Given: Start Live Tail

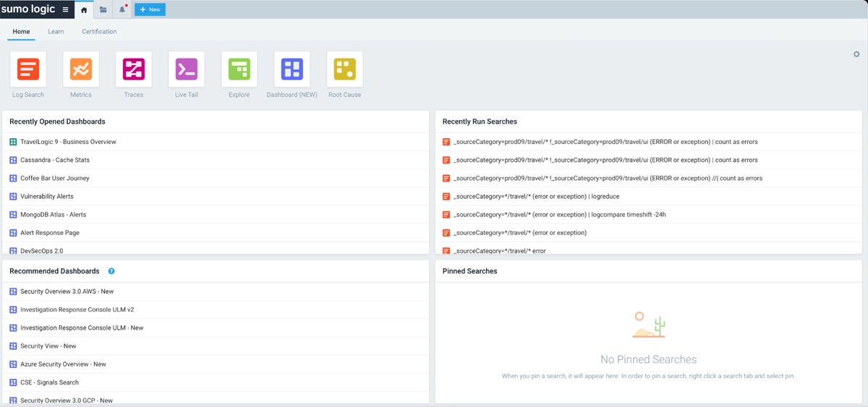Looking at the screenshot, I should pos(187,69).
